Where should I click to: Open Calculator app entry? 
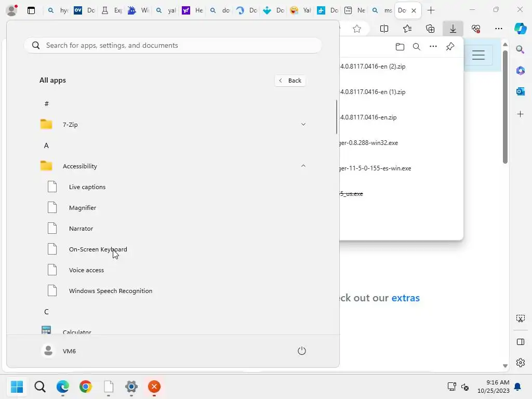point(77,331)
